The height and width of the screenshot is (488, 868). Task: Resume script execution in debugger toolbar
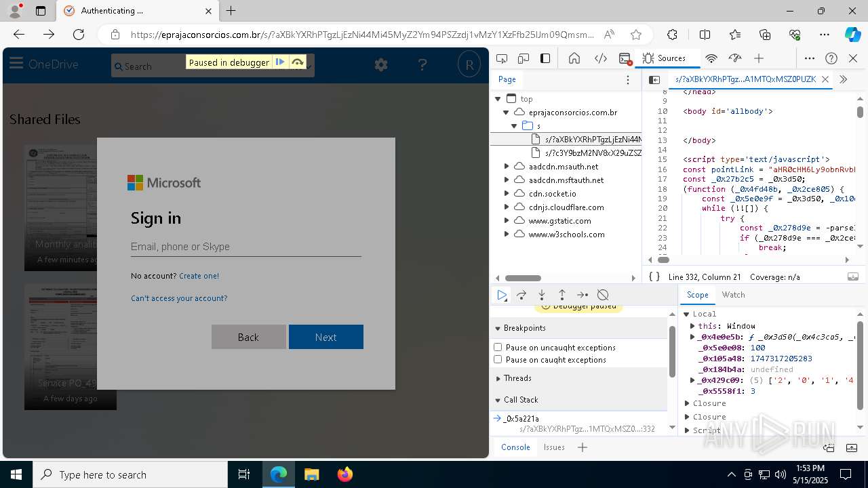(x=502, y=295)
